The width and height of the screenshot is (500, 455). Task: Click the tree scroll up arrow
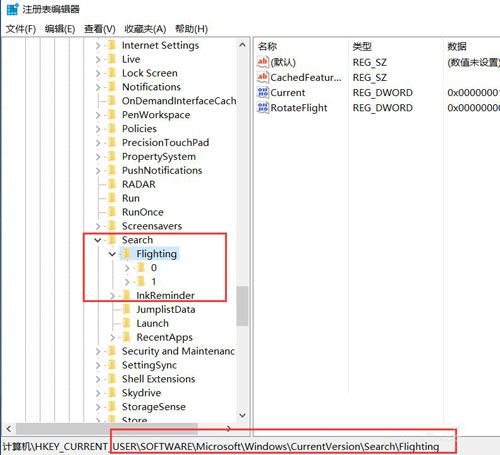(x=243, y=45)
